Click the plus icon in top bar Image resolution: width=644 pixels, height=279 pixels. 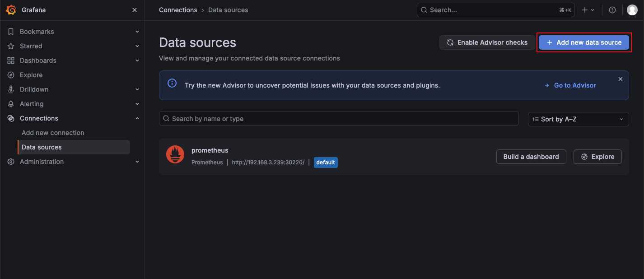(x=585, y=10)
